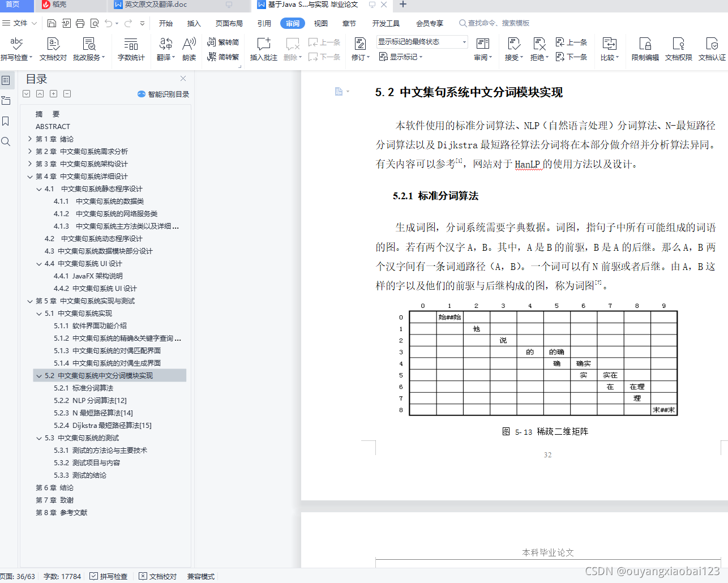728x583 pixels.
Task: Start 朗读 read aloud
Action: click(189, 49)
